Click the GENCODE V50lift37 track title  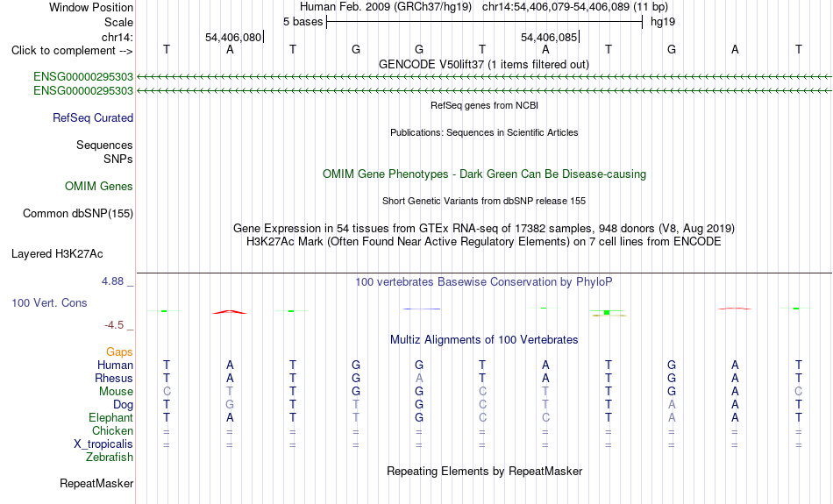click(483, 64)
